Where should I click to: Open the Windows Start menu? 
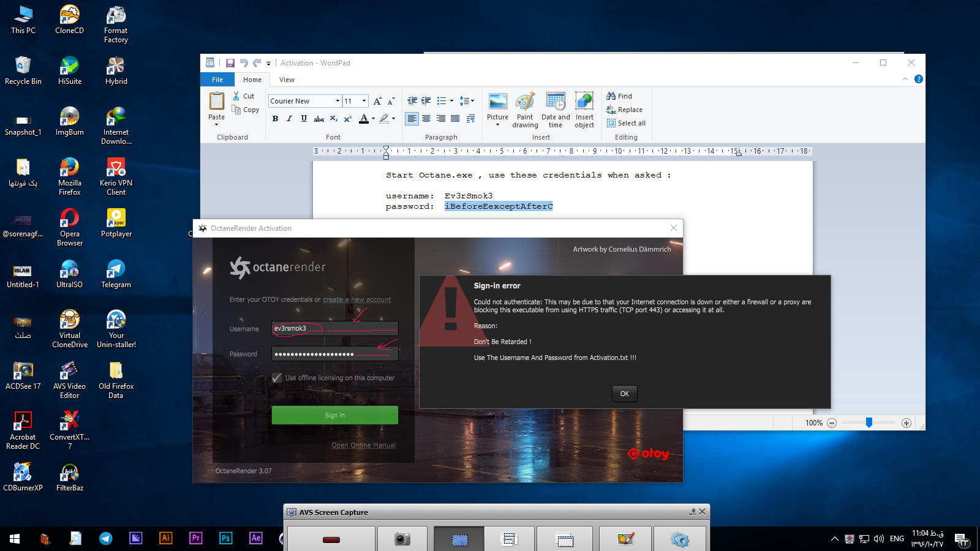pyautogui.click(x=15, y=539)
